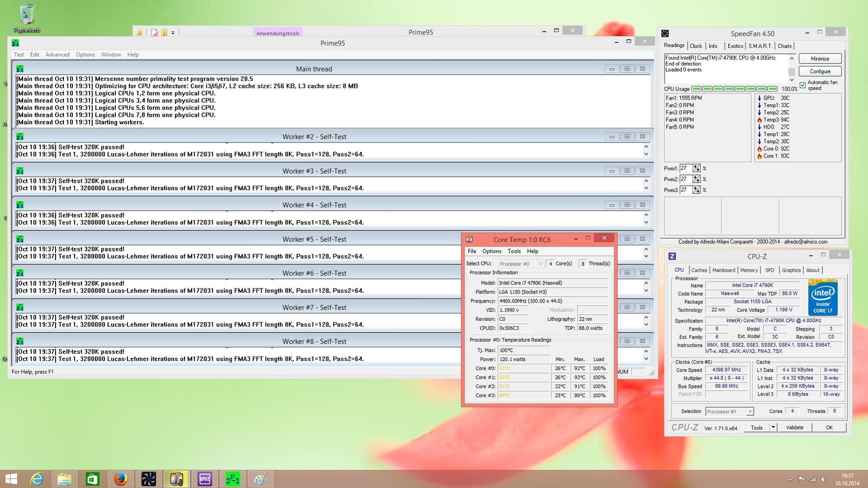Switch to Prime95 via taskbar icon
The height and width of the screenshot is (488, 868).
point(232,479)
